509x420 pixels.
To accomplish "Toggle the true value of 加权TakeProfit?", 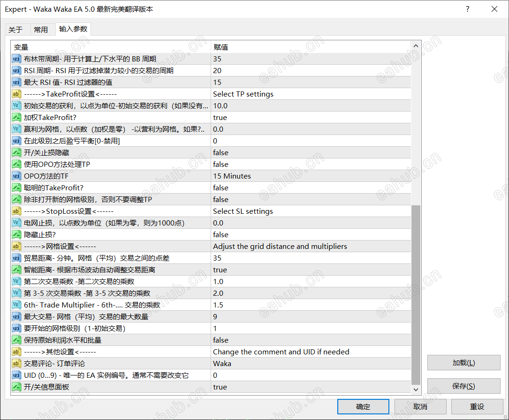I will (311, 117).
